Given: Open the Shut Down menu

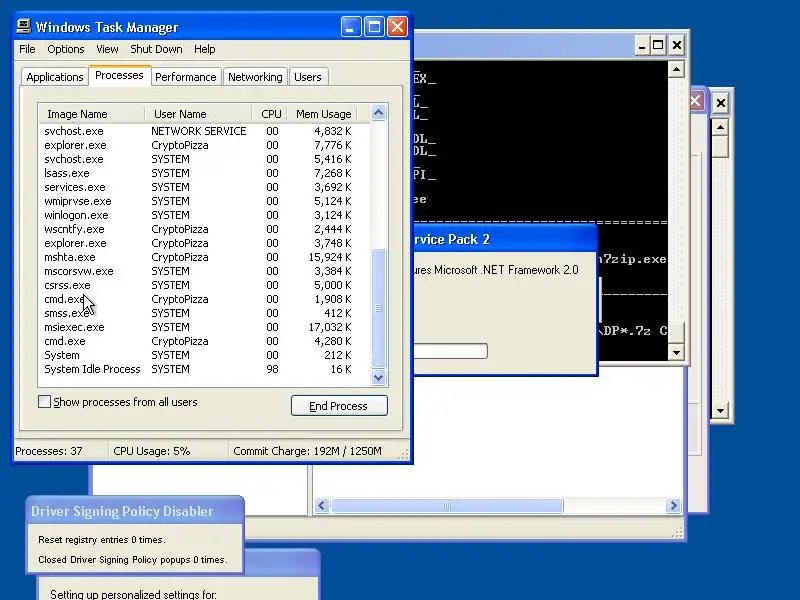Looking at the screenshot, I should click(156, 49).
